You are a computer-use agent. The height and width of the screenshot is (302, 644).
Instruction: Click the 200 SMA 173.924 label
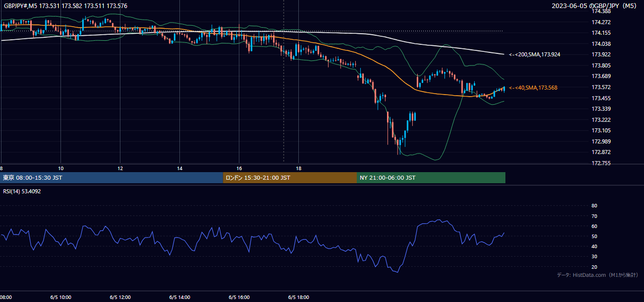[x=535, y=54]
